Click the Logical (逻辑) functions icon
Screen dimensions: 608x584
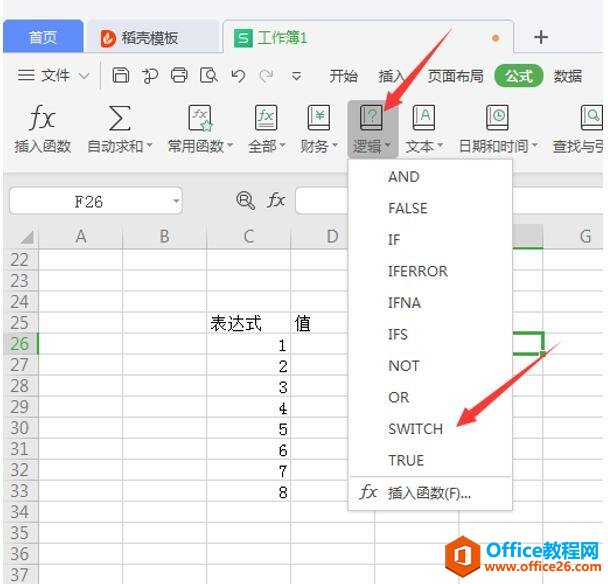[371, 117]
